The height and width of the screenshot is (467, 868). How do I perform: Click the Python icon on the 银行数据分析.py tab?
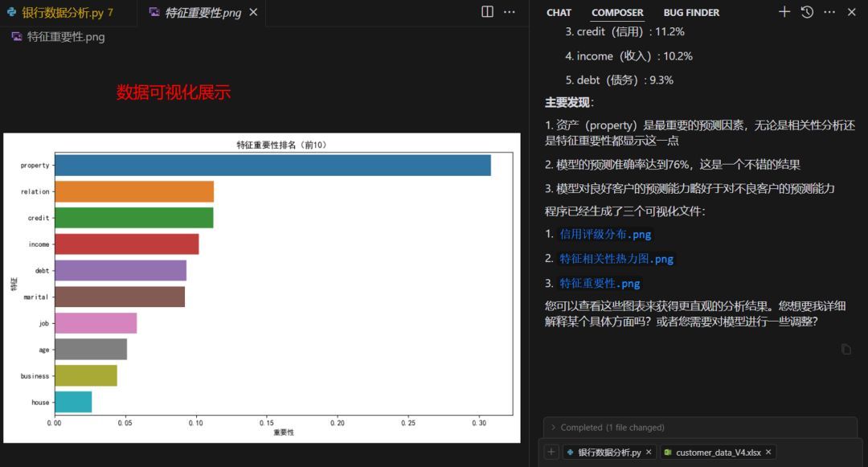click(x=11, y=12)
